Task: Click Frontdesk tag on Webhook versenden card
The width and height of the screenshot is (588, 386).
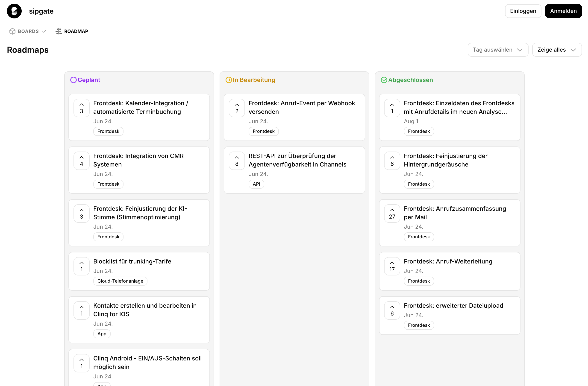Action: [263, 131]
